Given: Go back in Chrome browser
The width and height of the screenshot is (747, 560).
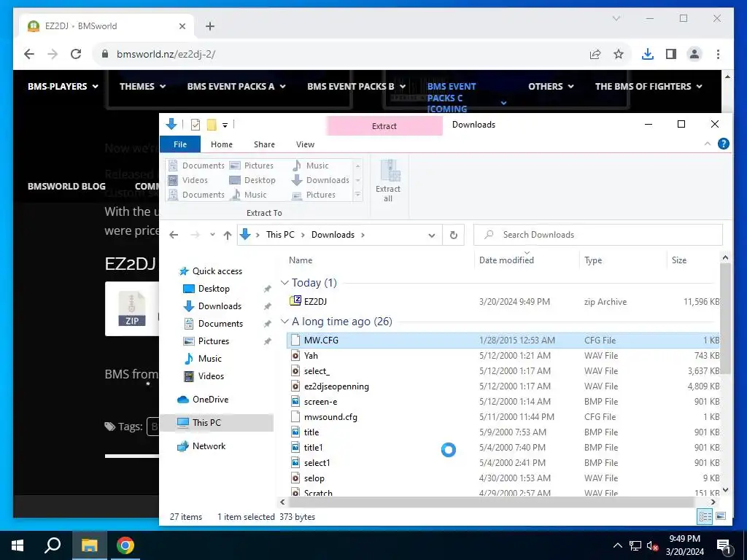Looking at the screenshot, I should [x=29, y=54].
